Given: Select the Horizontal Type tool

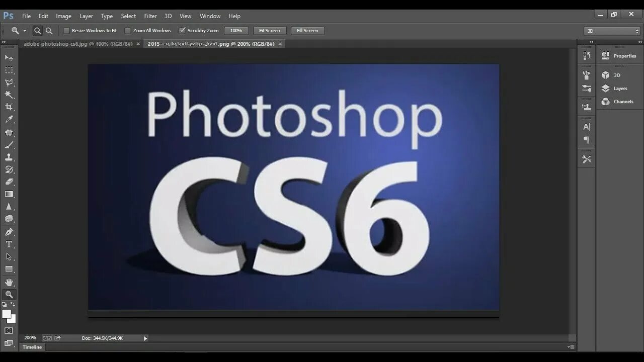Looking at the screenshot, I should click(9, 244).
